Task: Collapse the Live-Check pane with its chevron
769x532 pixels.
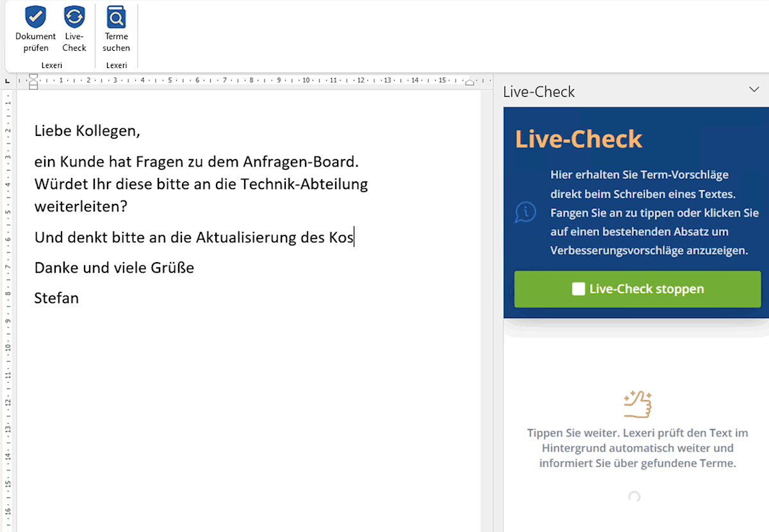Action: point(754,90)
